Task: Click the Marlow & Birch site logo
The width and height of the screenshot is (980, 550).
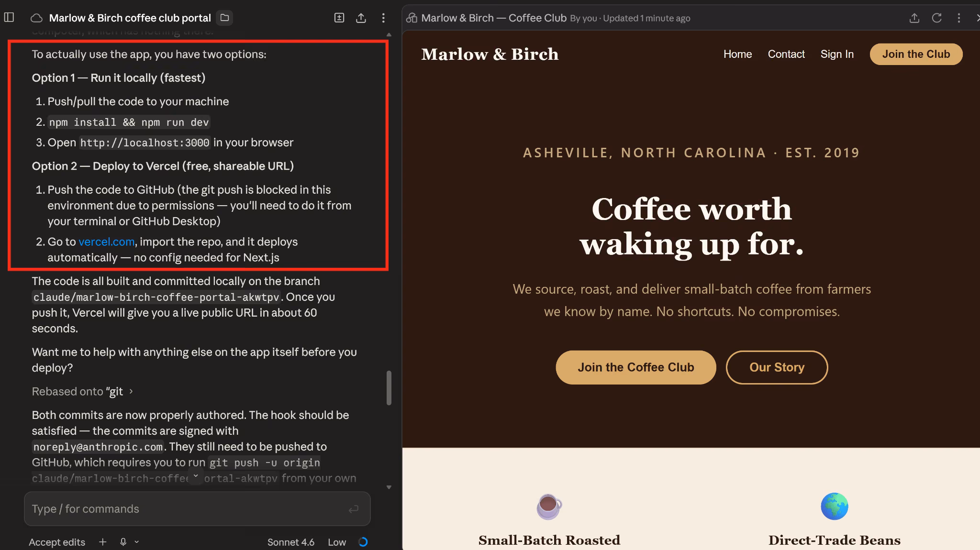Action: (x=490, y=54)
